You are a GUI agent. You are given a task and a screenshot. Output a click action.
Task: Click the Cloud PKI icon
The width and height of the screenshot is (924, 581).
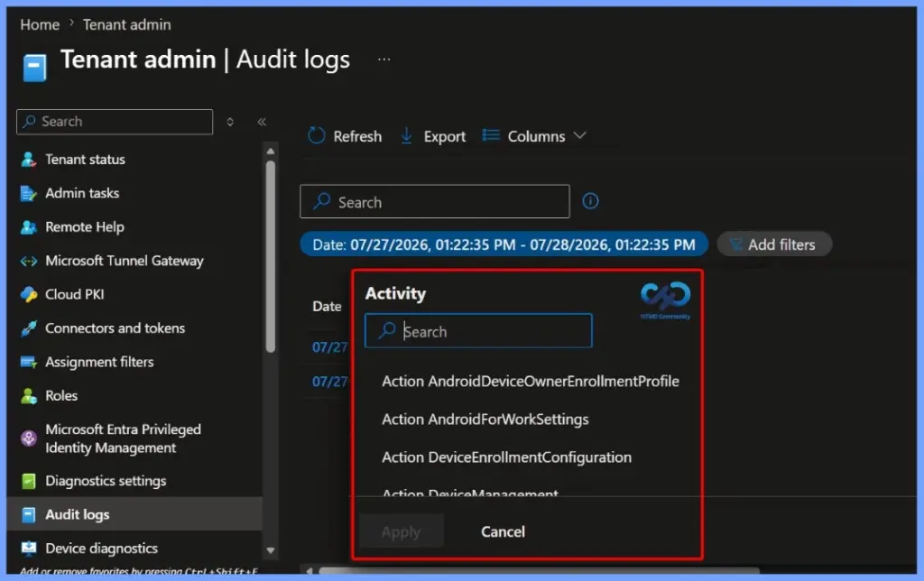click(x=28, y=295)
